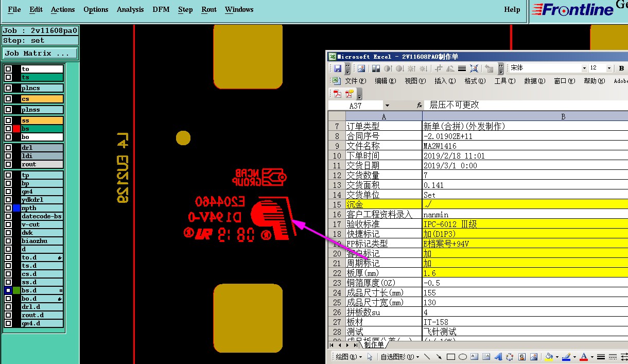Open the File menu in Genesis
The width and height of the screenshot is (628, 364).
(x=14, y=9)
